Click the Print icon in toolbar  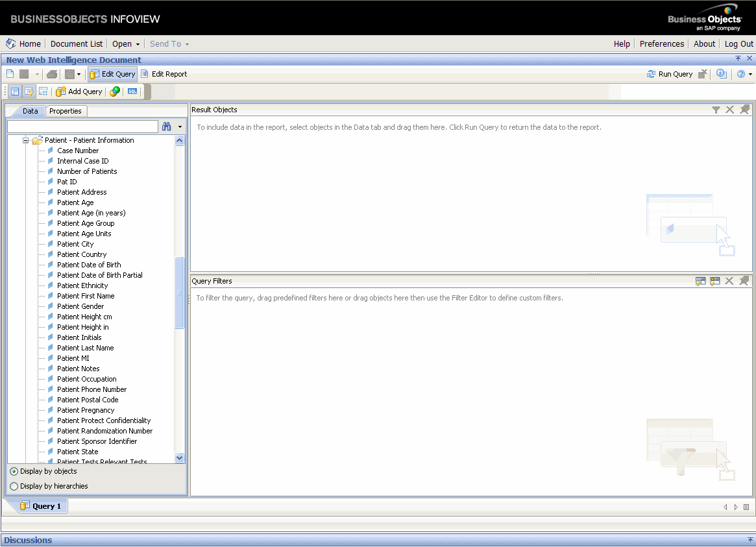point(52,74)
